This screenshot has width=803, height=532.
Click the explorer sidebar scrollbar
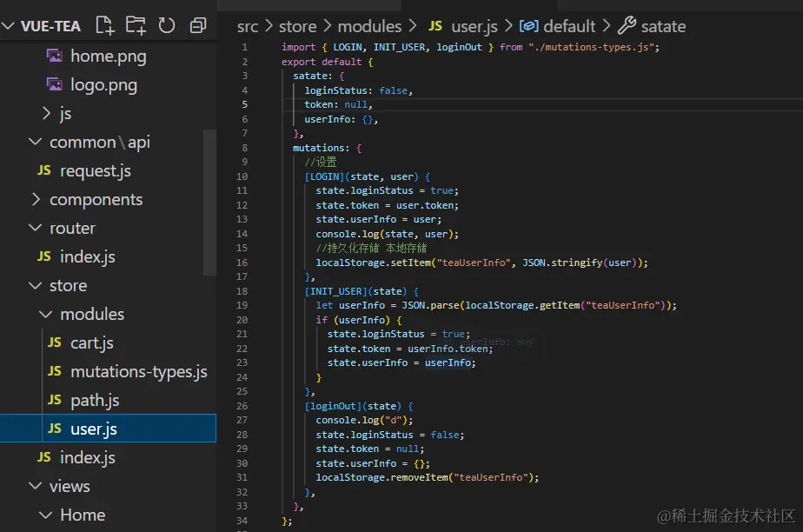[x=209, y=203]
